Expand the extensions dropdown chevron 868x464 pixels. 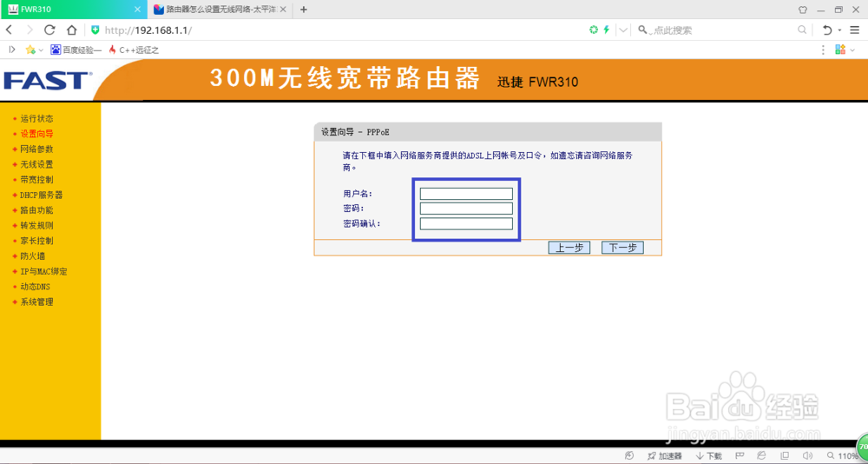coord(852,50)
